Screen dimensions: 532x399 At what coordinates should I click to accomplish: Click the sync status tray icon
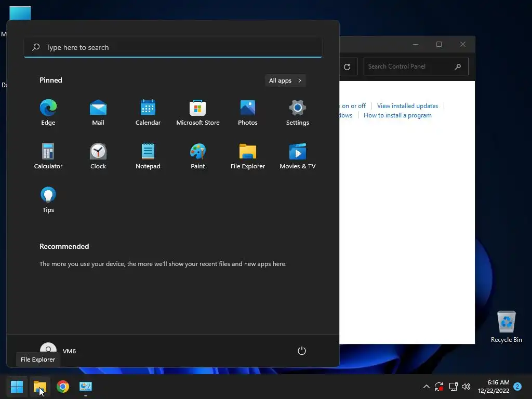coord(439,387)
